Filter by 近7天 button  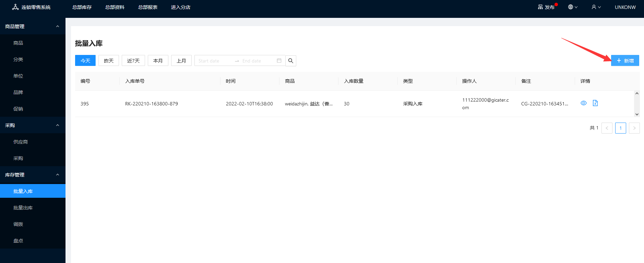pyautogui.click(x=133, y=60)
